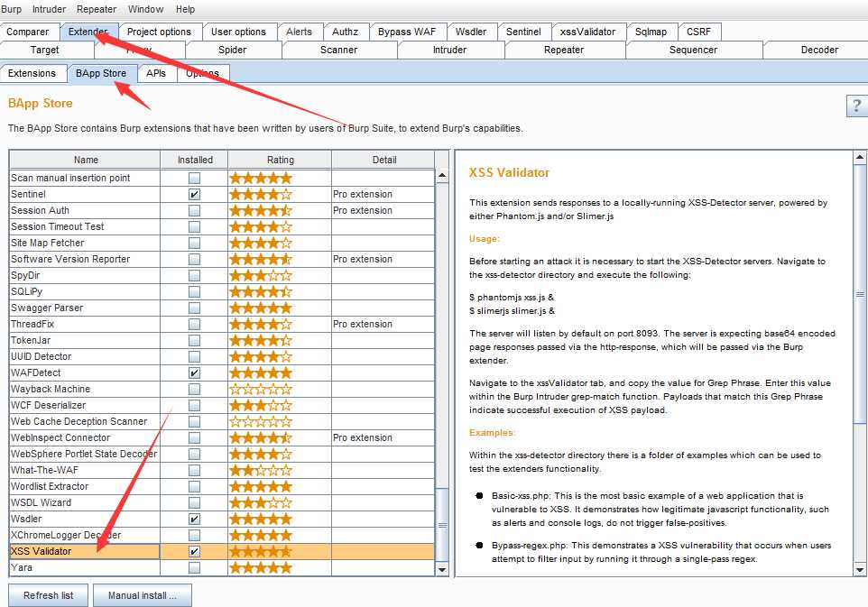Open the APIs sub-tab
The image size is (868, 607).
pos(156,73)
